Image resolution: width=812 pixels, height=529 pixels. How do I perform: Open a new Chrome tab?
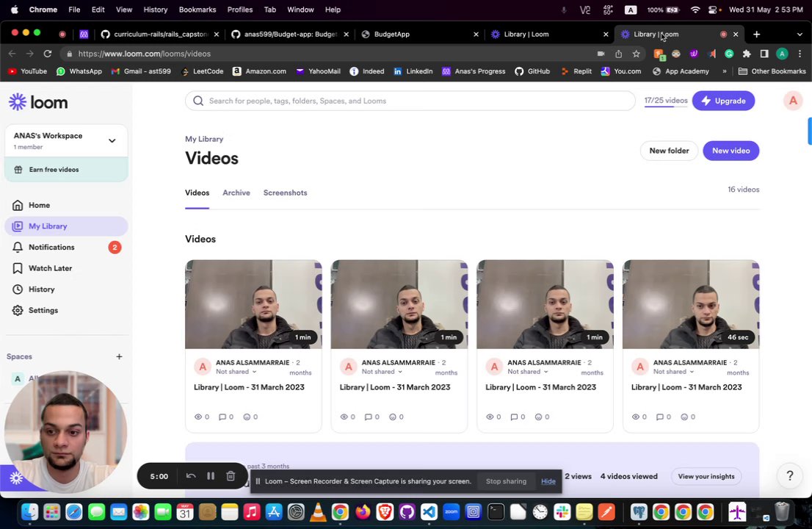tap(757, 35)
